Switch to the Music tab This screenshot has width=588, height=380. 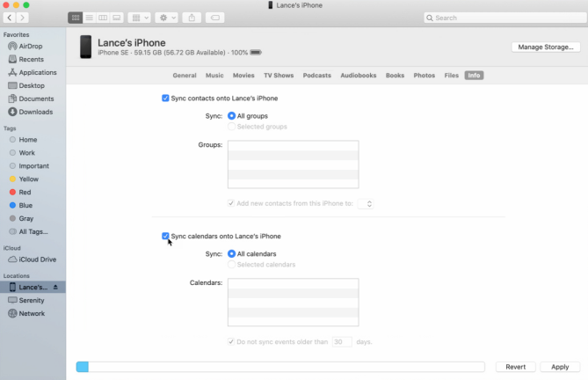pyautogui.click(x=214, y=76)
